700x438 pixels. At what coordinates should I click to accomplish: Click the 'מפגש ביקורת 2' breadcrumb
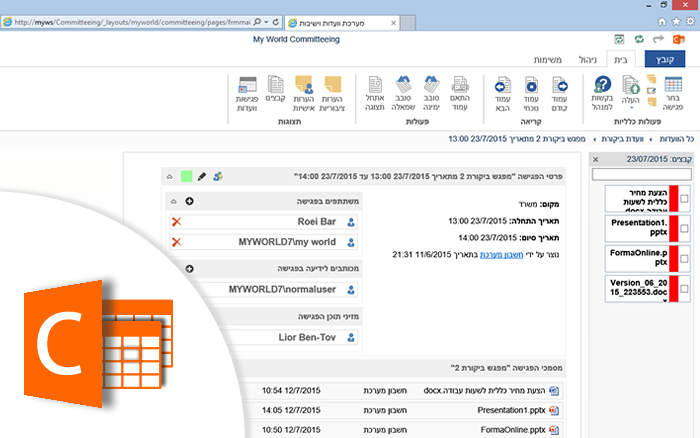coord(517,139)
